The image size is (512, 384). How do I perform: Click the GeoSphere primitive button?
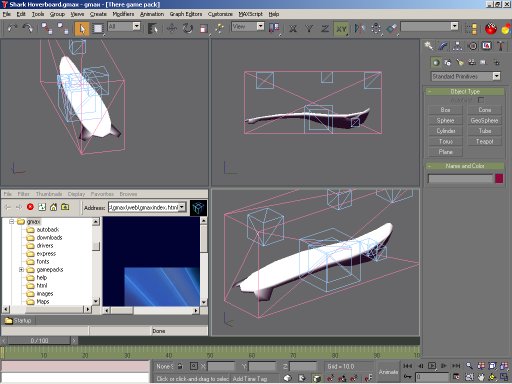point(484,120)
